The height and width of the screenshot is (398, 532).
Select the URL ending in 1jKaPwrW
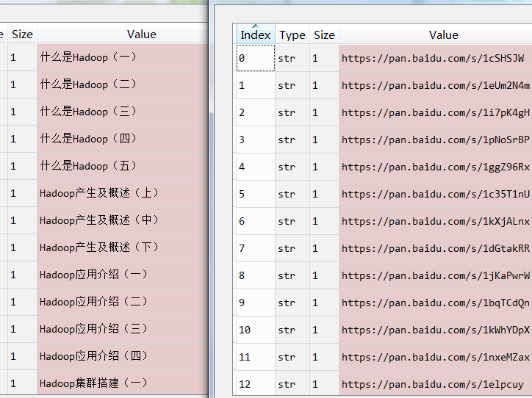point(435,275)
